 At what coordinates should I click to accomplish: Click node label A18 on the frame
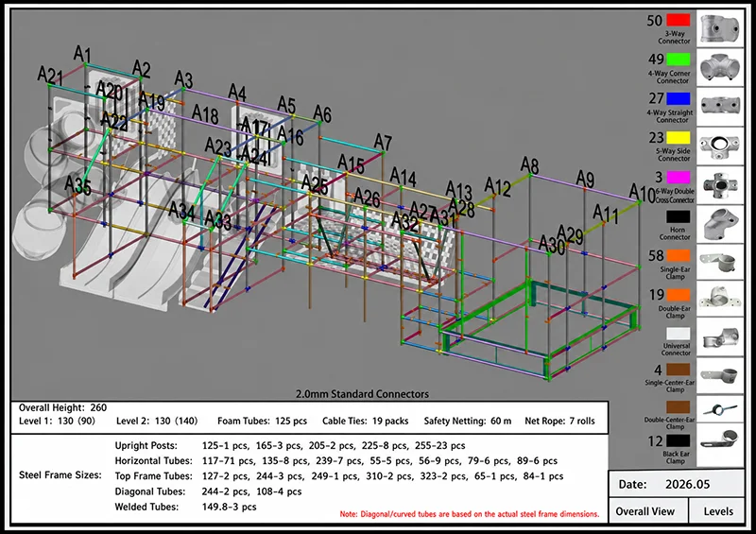click(205, 114)
